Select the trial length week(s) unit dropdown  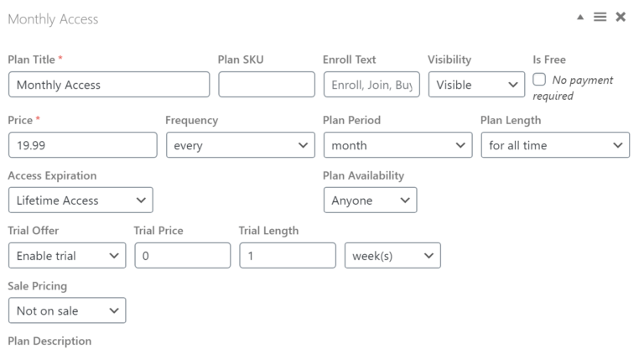point(392,255)
